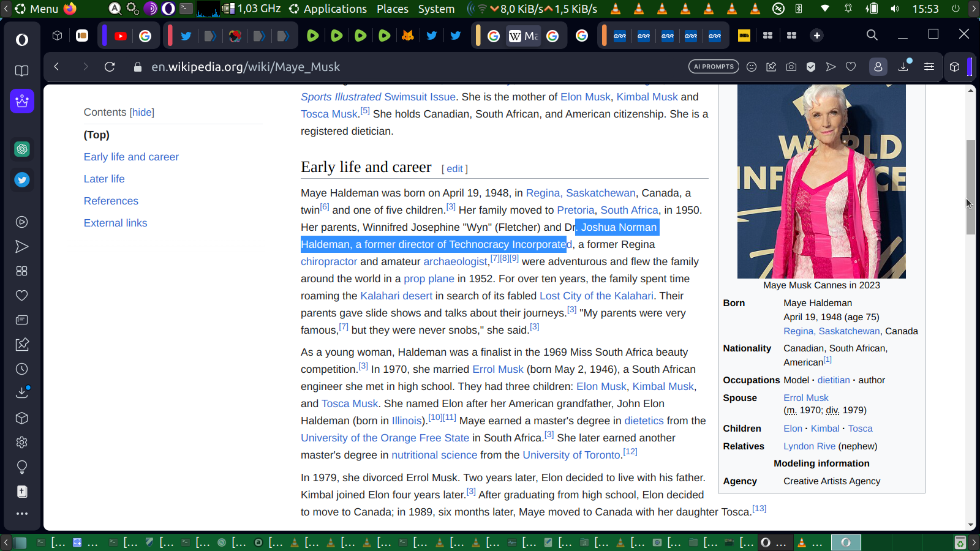Open ChatGPT in the Opera sidebar

coord(22,149)
